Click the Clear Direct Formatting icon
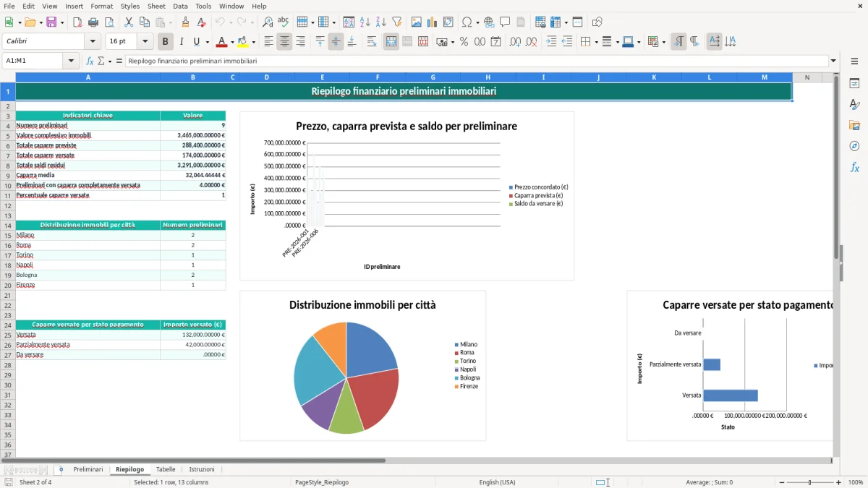This screenshot has width=868, height=488. 202,22
